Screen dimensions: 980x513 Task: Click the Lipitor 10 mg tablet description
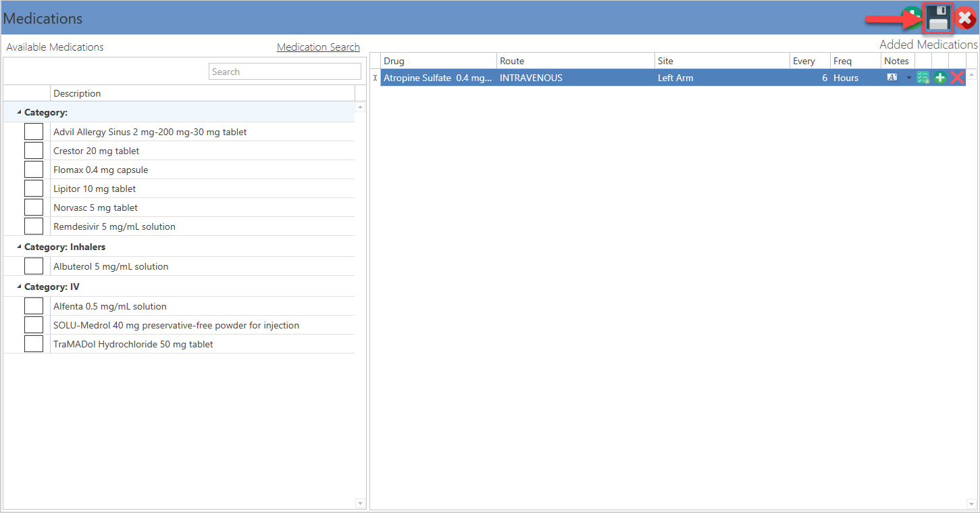tap(95, 189)
